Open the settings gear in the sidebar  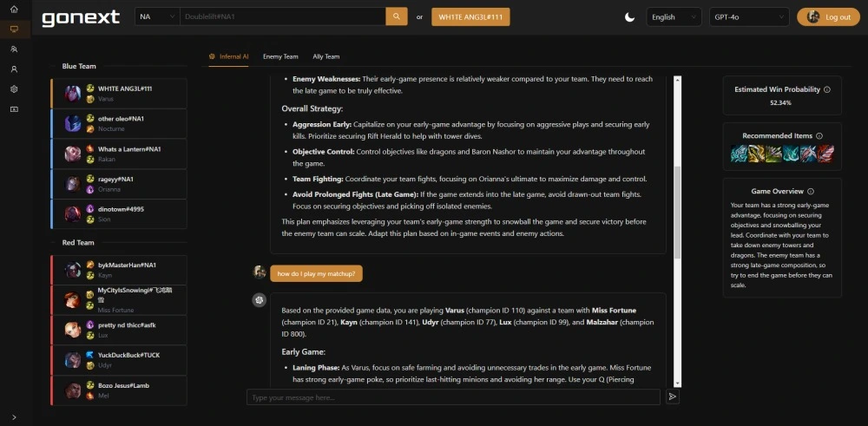(x=15, y=89)
